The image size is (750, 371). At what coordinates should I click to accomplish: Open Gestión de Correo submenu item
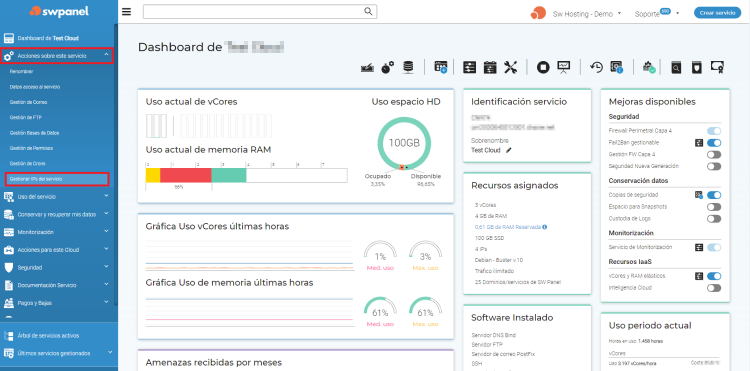click(28, 102)
